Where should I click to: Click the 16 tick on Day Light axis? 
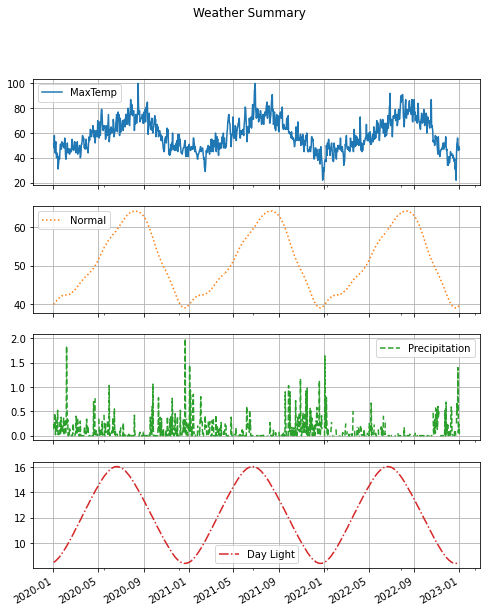pyautogui.click(x=20, y=468)
